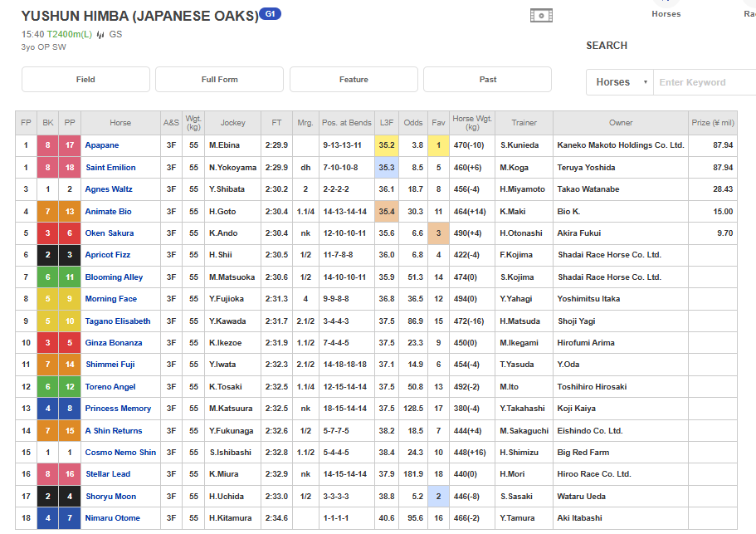Open Agnes Waltz horse link
Screen dimensions: 756x534
109,189
